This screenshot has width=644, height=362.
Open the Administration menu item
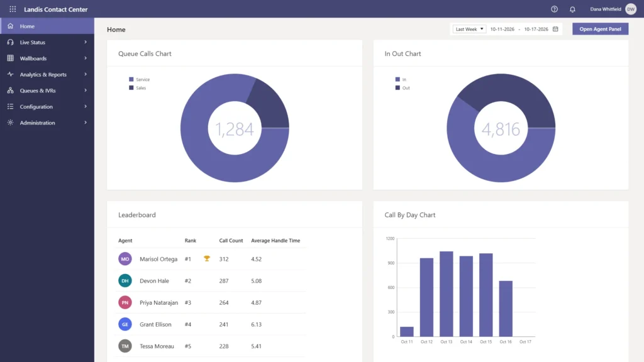[47, 123]
